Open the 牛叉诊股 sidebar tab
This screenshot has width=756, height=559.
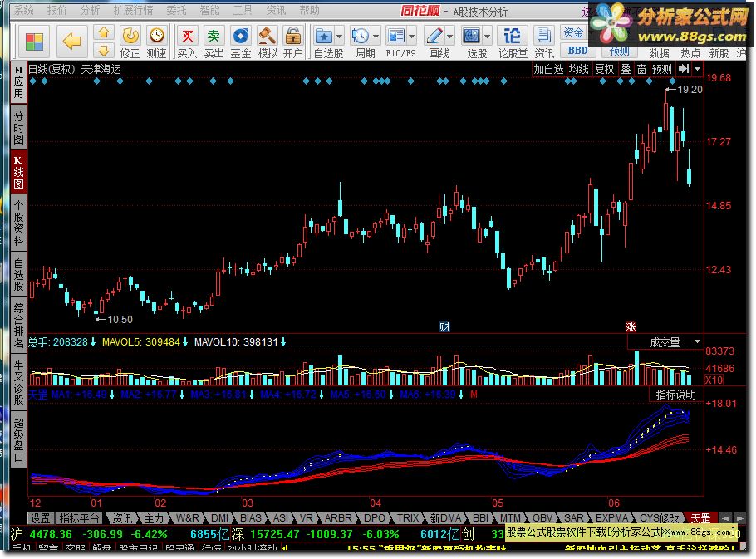tap(18, 382)
